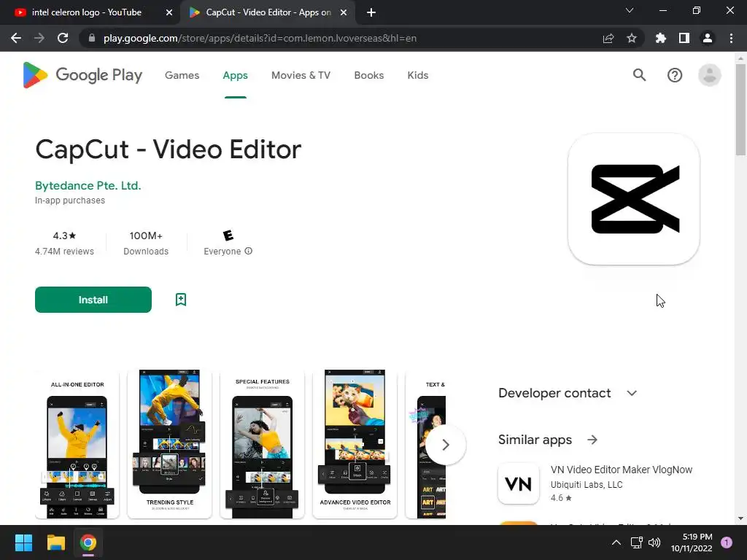Image resolution: width=747 pixels, height=560 pixels.
Task: Open the Kids section
Action: [418, 75]
